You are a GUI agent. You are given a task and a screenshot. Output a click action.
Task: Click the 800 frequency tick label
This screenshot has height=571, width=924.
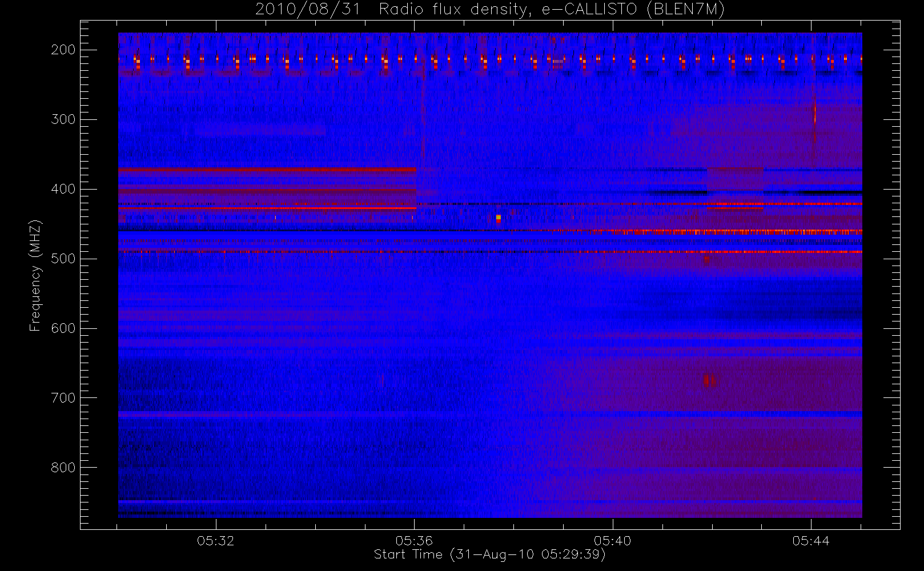(x=63, y=468)
